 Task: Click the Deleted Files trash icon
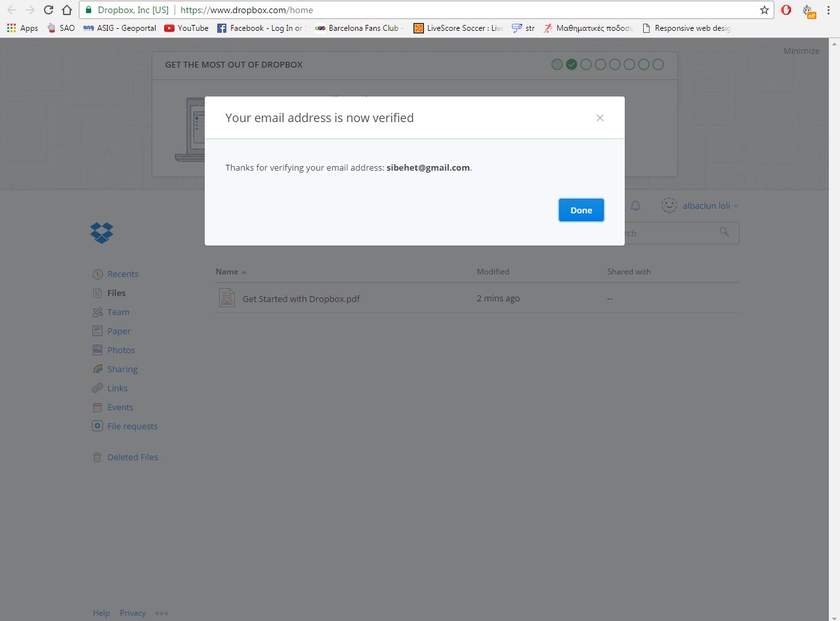tap(97, 457)
